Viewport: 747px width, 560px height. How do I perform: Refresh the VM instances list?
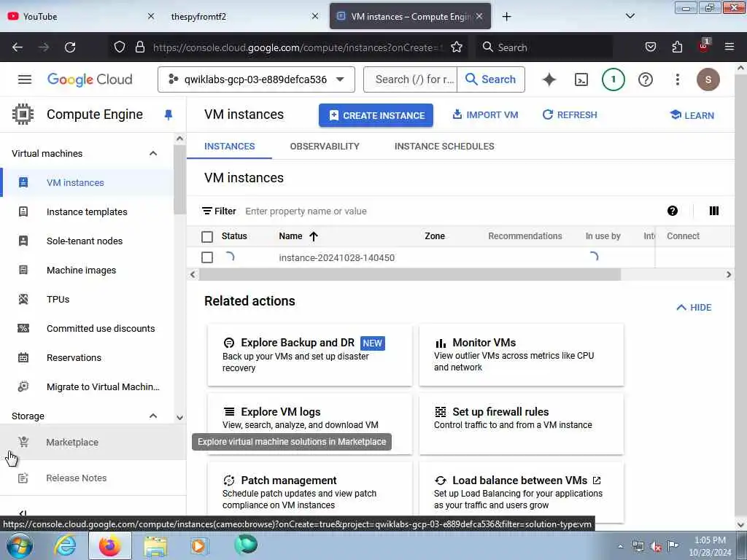[570, 114]
